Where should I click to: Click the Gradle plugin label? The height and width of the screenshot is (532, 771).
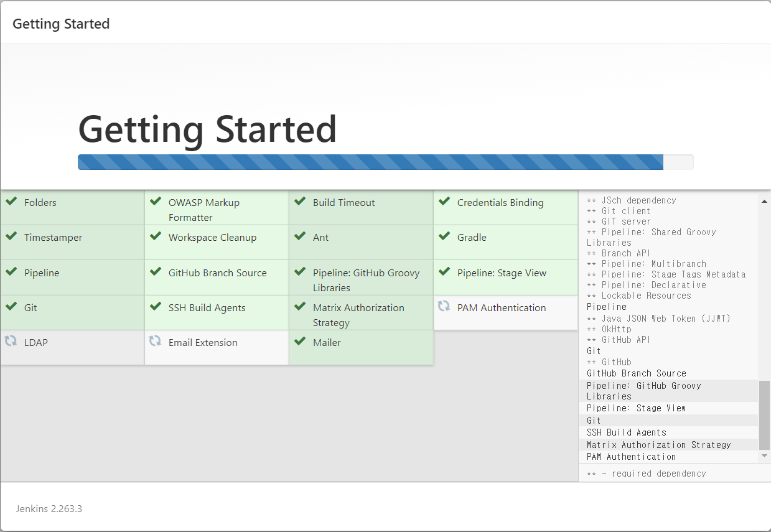pyautogui.click(x=472, y=238)
